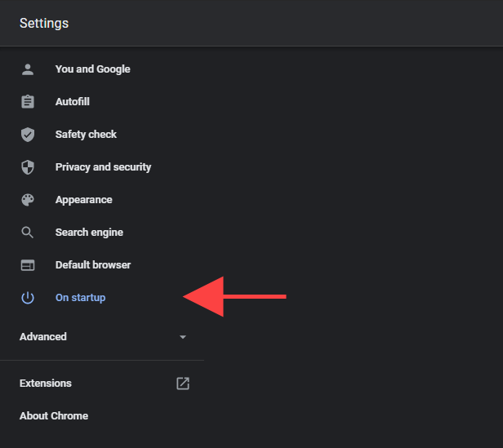Open the Search engine section
The width and height of the screenshot is (503, 448).
coord(89,233)
